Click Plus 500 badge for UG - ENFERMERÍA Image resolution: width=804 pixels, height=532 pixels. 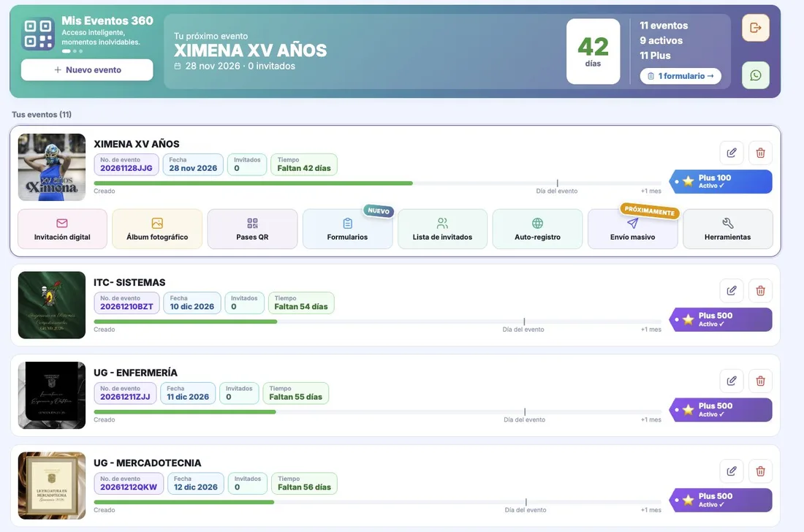(721, 410)
